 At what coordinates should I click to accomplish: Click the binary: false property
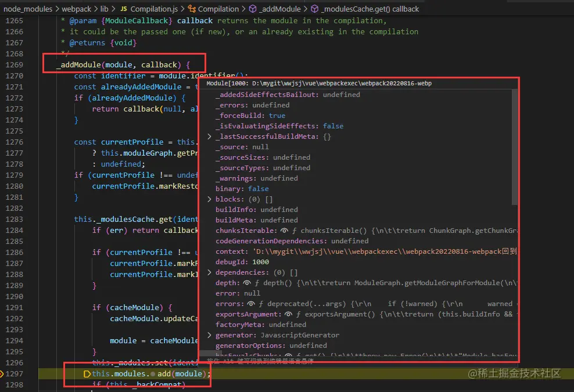[242, 189]
